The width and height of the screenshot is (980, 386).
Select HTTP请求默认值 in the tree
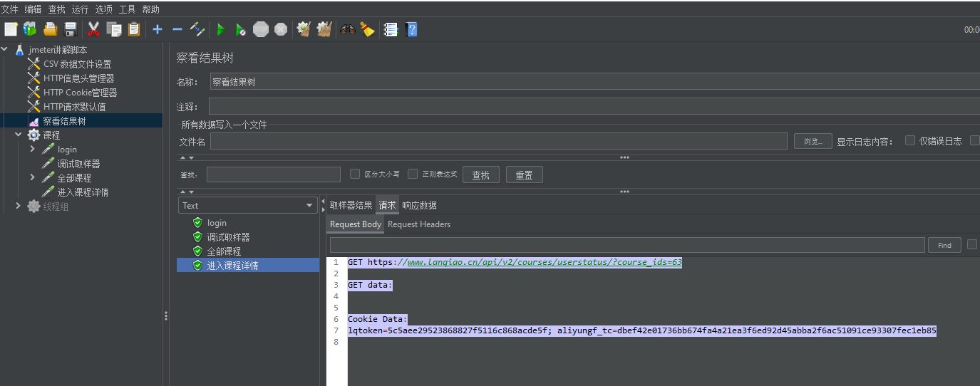[x=74, y=107]
